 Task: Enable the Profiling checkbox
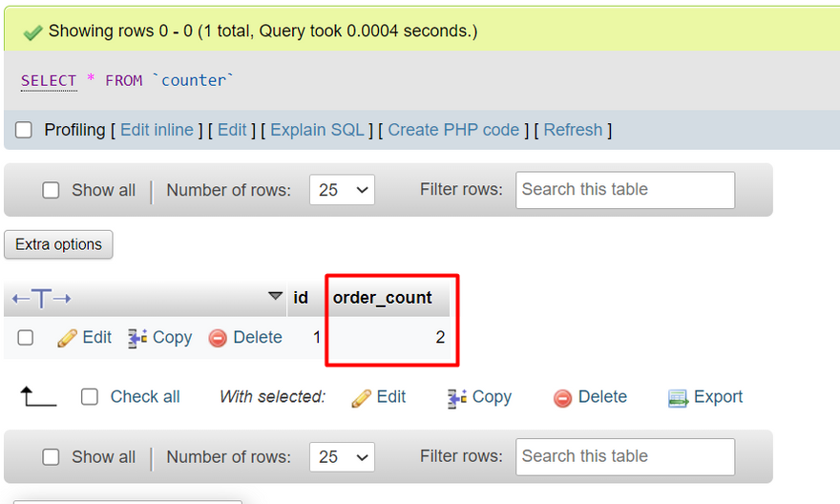(24, 130)
